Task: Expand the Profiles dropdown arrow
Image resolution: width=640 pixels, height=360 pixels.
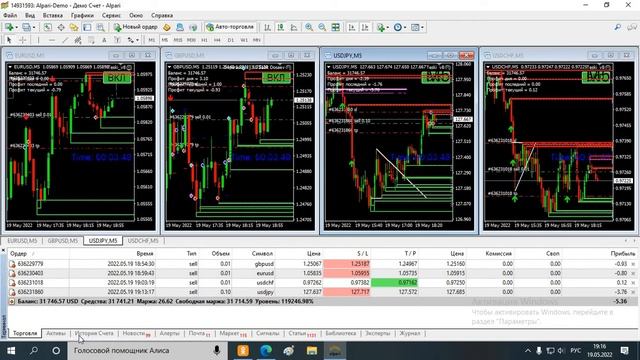Action: point(34,27)
